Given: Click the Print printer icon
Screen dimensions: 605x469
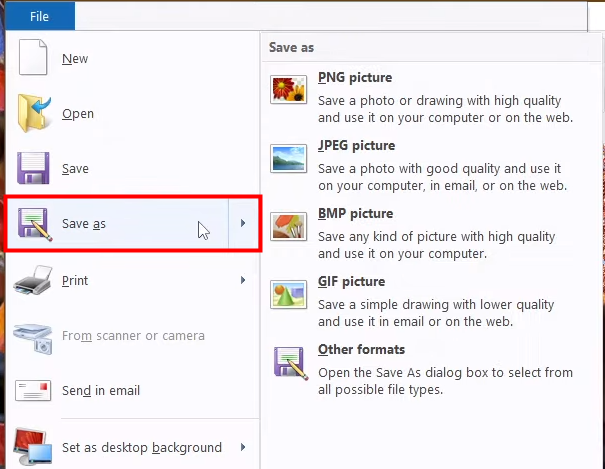Looking at the screenshot, I should click(33, 280).
